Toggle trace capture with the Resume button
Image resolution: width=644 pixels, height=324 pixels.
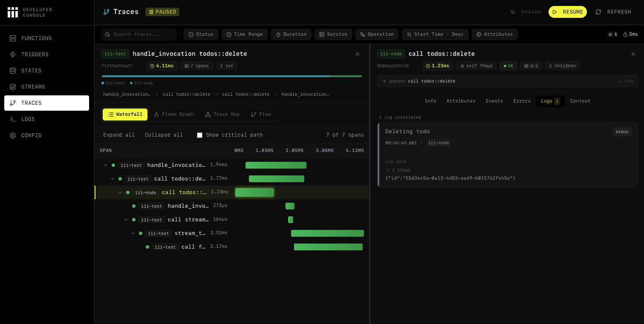[567, 11]
